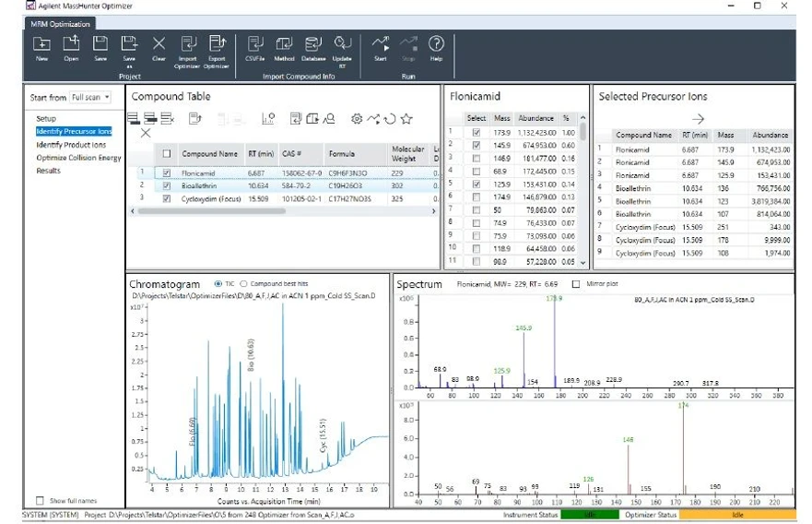Open a project with the Open icon
The height and width of the screenshot is (524, 812).
[71, 43]
